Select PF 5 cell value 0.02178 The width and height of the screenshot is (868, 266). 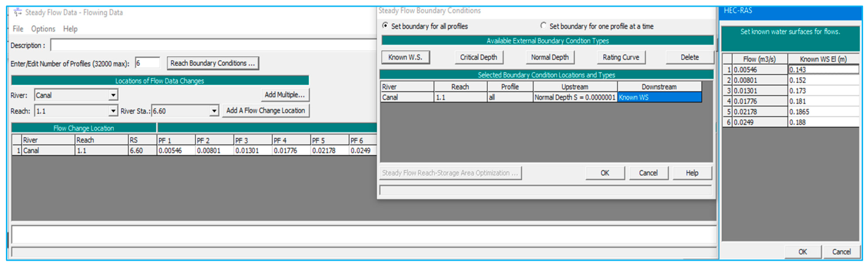tap(330, 150)
